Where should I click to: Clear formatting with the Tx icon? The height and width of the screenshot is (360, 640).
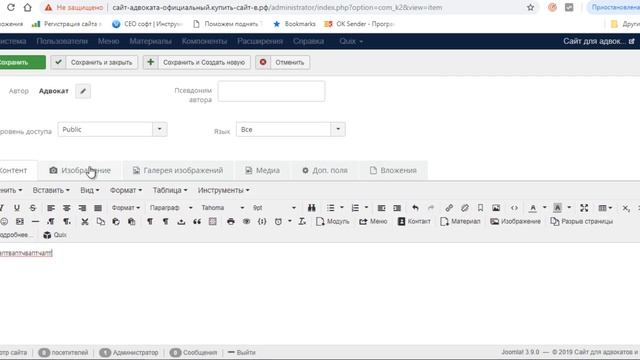pos(302,221)
